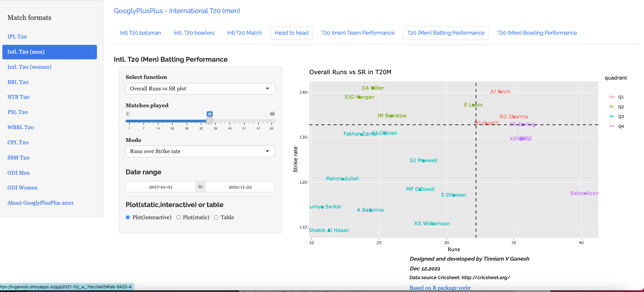Click the Q2 legend icon
644x292 pixels.
[611, 107]
